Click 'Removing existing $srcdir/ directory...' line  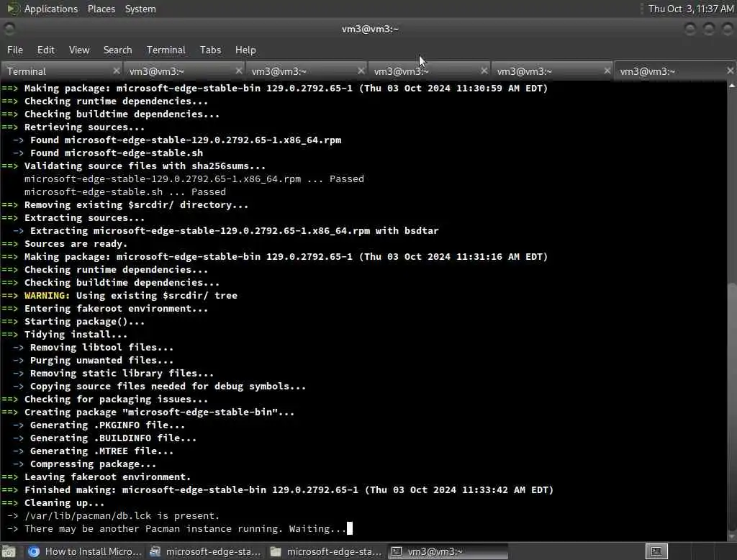tap(136, 204)
